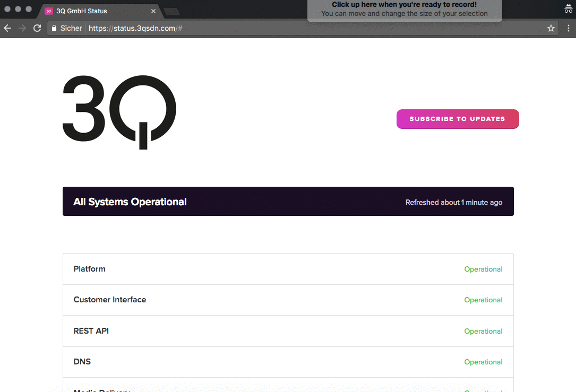Reload the status page

pos(37,28)
